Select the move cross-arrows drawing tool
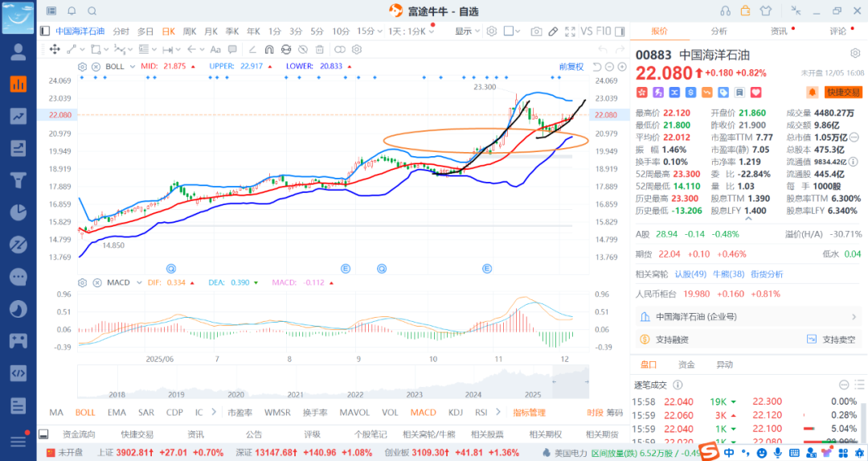 tap(55, 49)
